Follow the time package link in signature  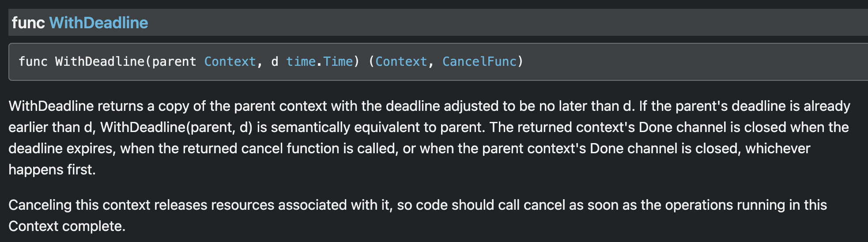301,61
